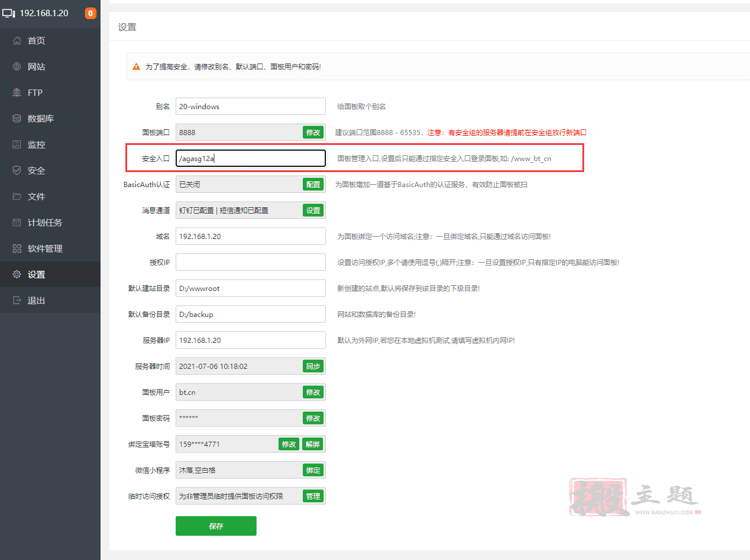Click 管理 button for 临时访问授权
This screenshot has width=750, height=560.
pyautogui.click(x=313, y=496)
